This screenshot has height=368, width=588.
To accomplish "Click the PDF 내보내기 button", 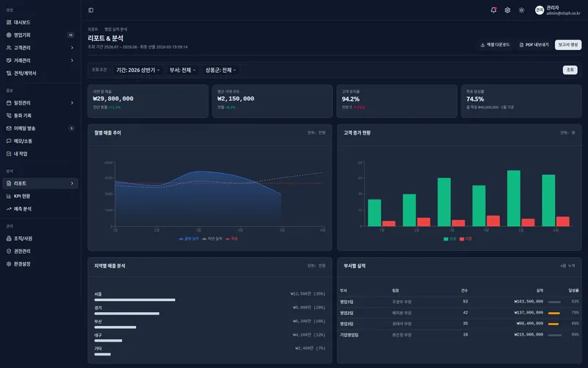I will (x=534, y=45).
